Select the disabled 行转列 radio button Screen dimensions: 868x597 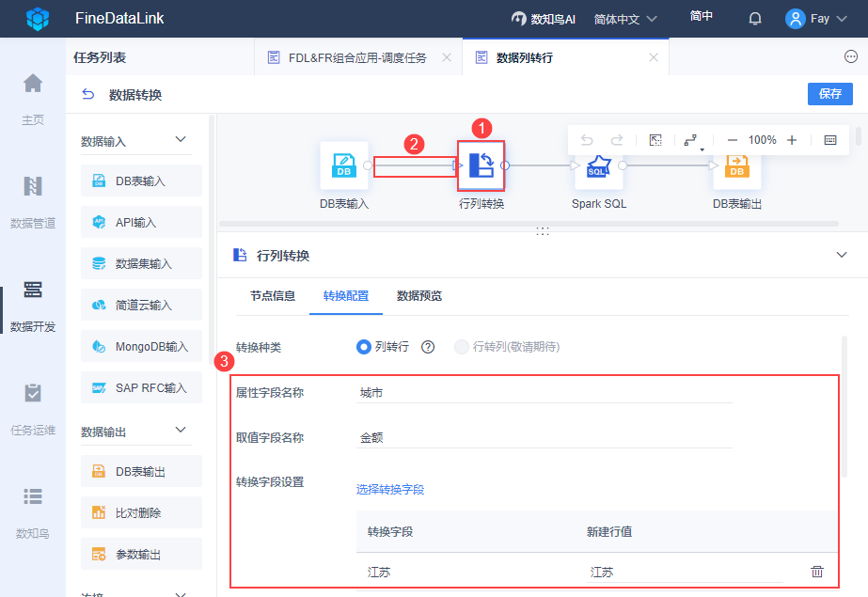click(x=461, y=347)
